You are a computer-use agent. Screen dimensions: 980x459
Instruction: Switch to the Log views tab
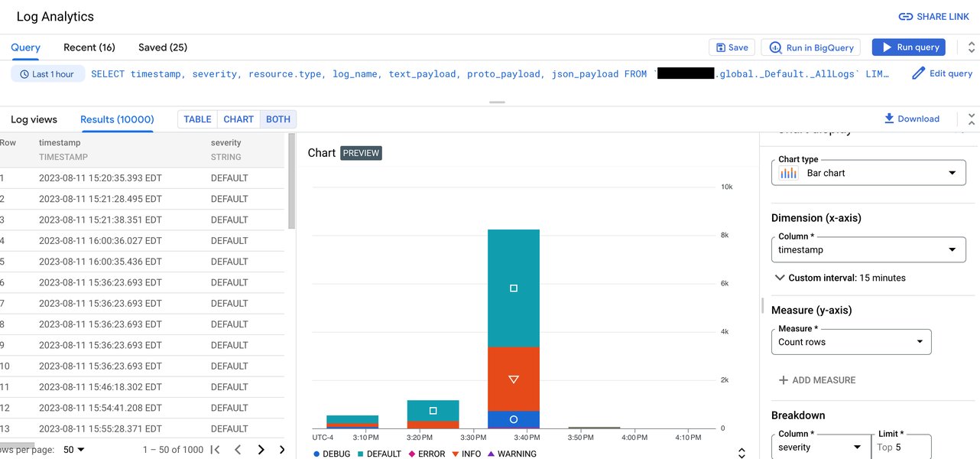pyautogui.click(x=34, y=119)
